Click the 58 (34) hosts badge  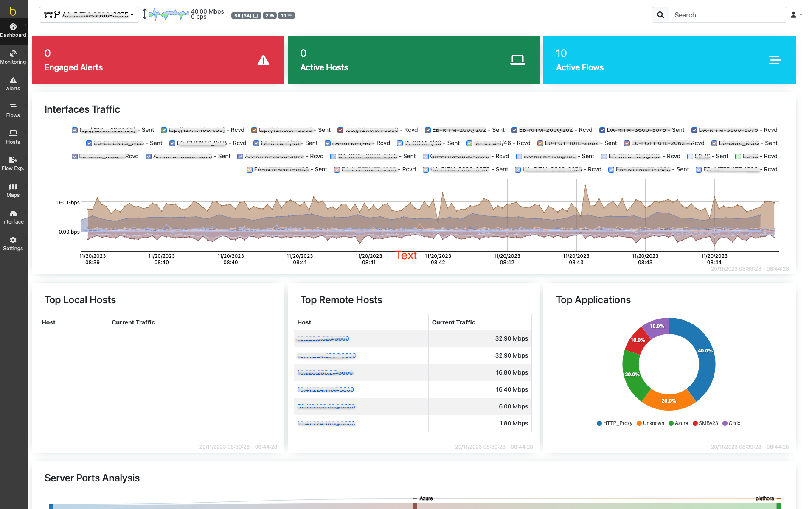point(246,16)
